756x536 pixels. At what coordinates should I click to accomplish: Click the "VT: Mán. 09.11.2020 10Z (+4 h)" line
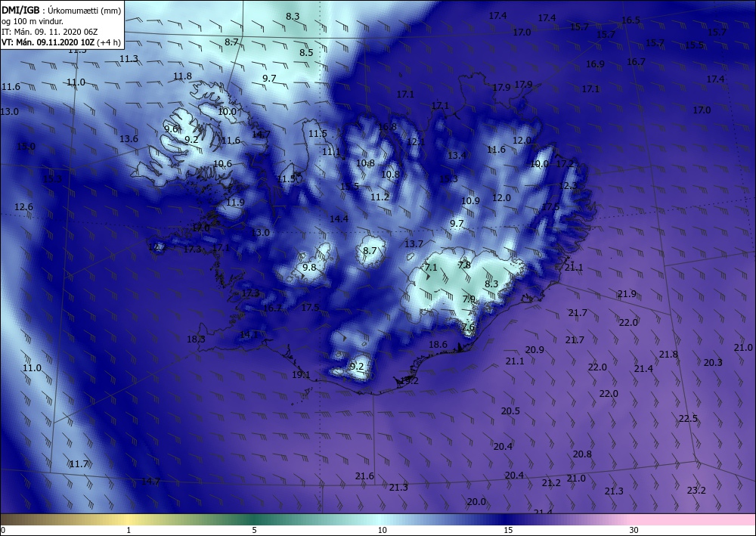coord(61,42)
